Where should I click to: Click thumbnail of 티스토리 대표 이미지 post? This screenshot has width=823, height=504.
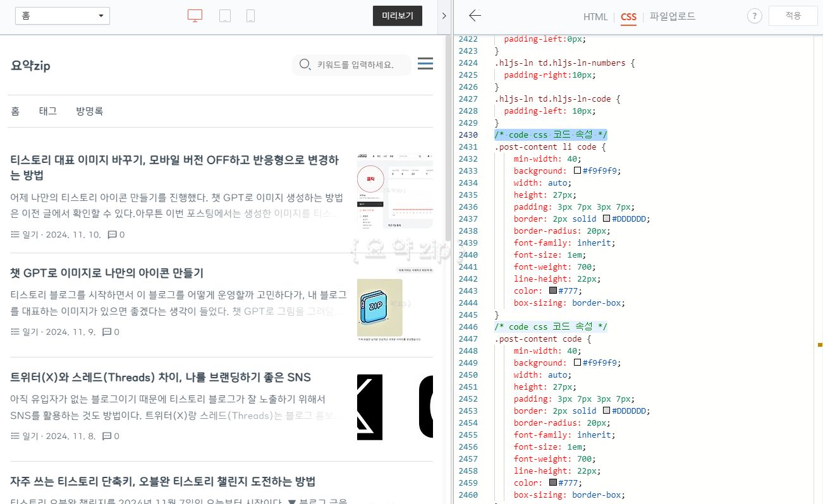[395, 190]
